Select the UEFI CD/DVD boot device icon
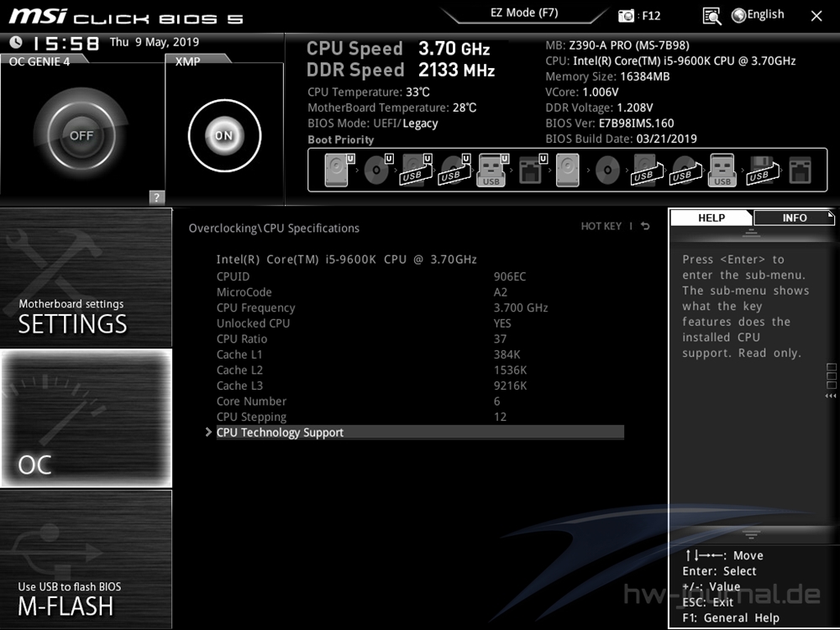 [x=378, y=171]
